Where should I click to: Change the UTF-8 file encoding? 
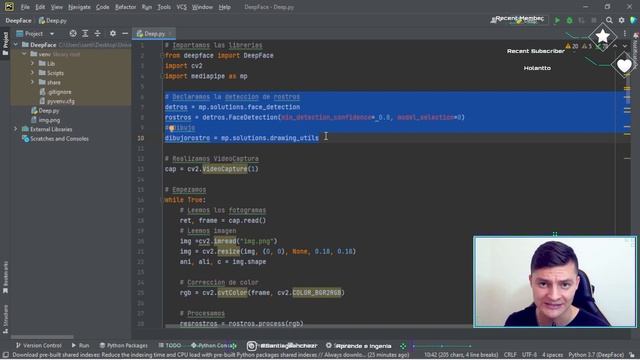click(529, 355)
